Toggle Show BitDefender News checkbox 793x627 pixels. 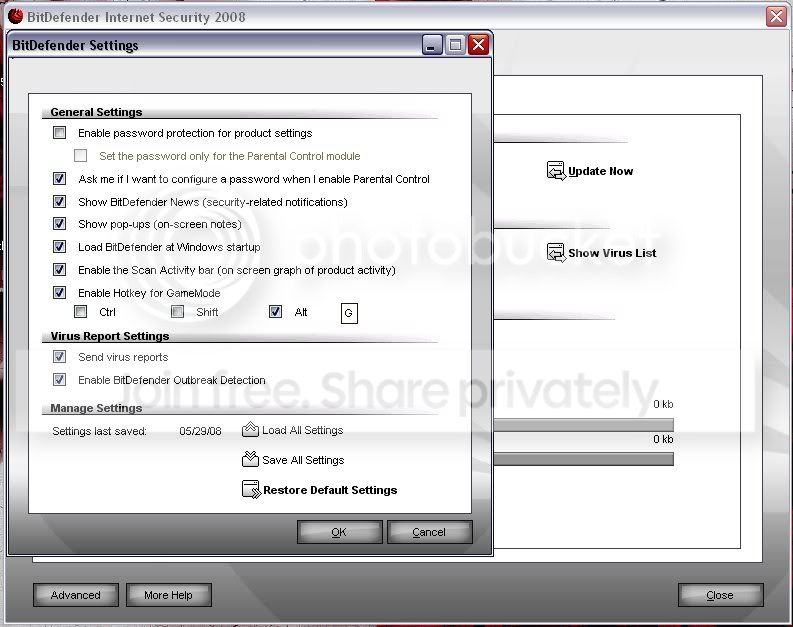tap(60, 202)
